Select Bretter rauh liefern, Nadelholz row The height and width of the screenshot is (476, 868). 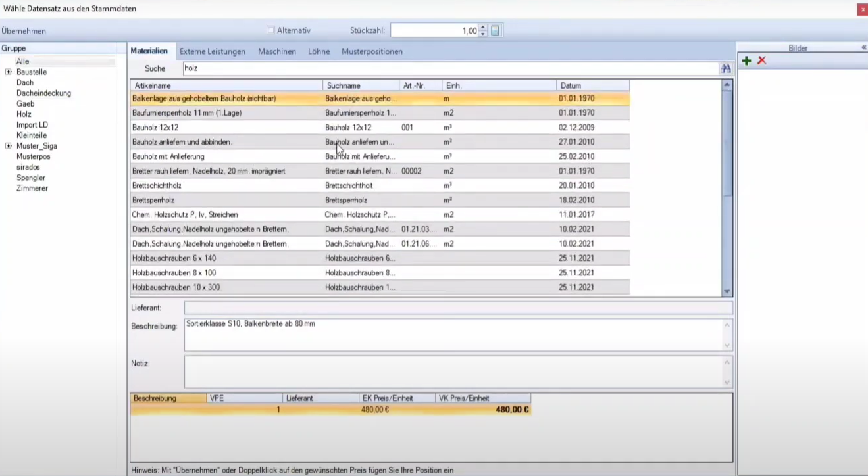[380, 171]
